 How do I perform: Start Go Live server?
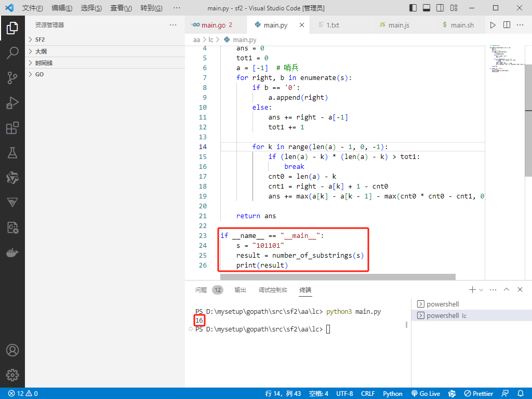(x=426, y=394)
